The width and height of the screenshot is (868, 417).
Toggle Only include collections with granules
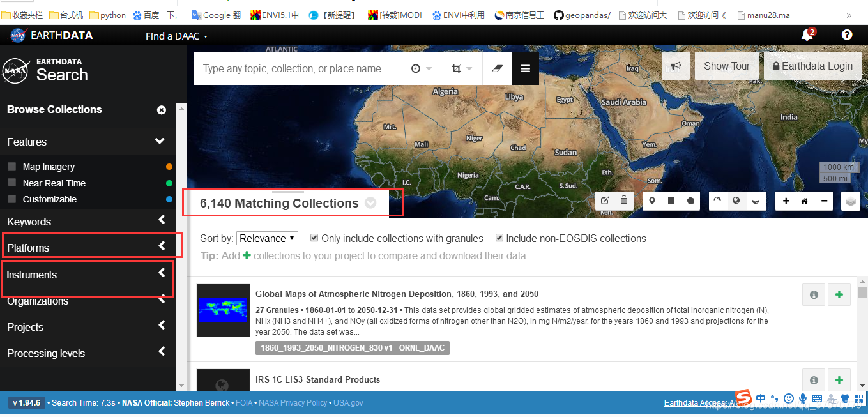pos(314,238)
